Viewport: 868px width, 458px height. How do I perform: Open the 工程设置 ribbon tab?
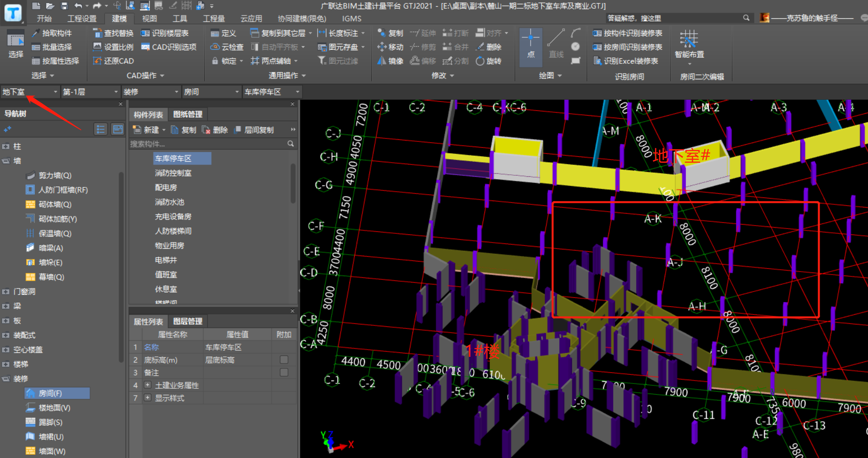pos(82,18)
